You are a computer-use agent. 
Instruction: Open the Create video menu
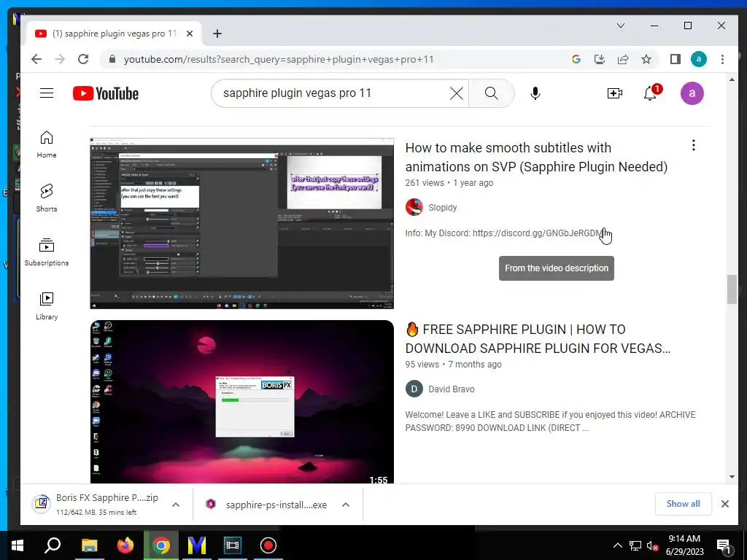pos(614,93)
